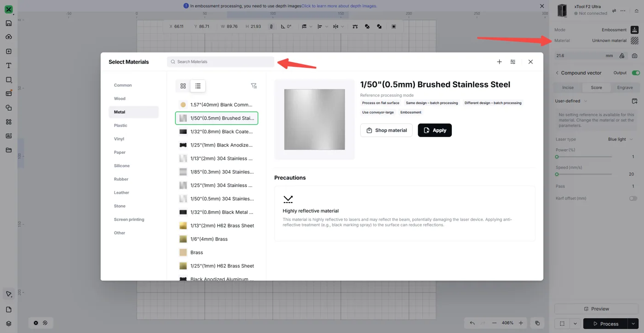
Task: Enable the Kerf offset toggle
Action: pyautogui.click(x=633, y=199)
